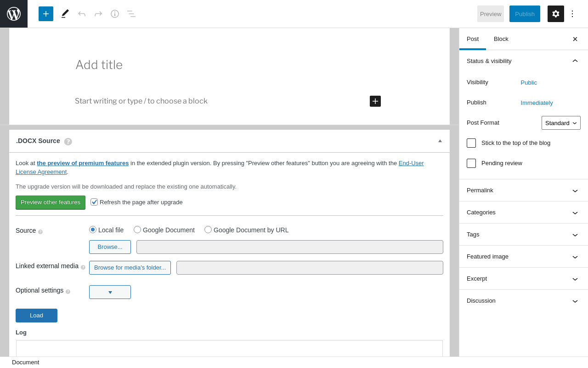Change publish time via Immediately link
The height and width of the screenshot is (368, 588).
coord(537,103)
